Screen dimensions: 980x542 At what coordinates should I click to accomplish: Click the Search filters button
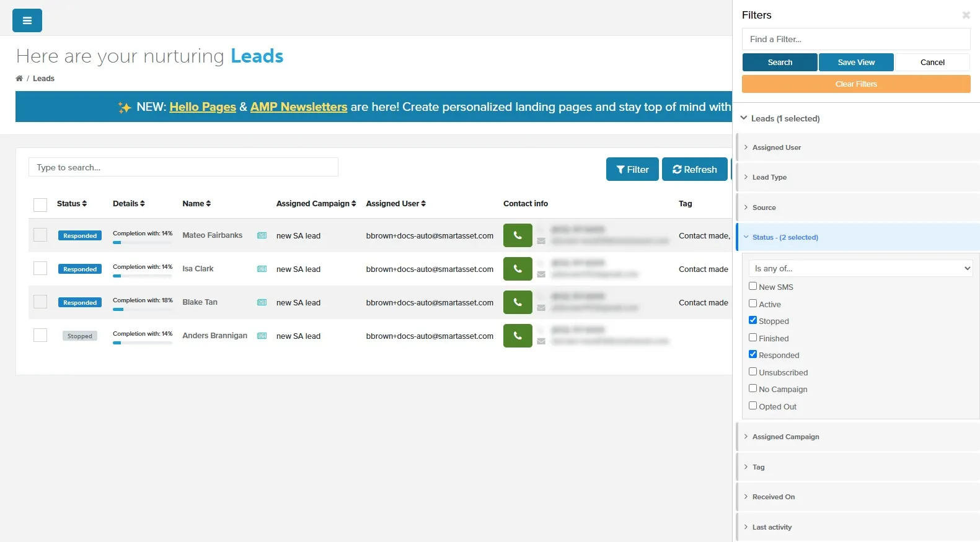point(780,63)
